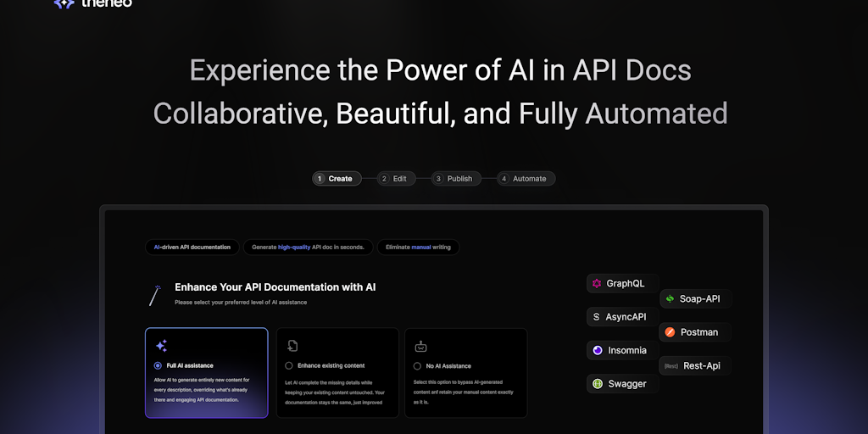Switch to the Edit step
Viewport: 868px width, 434px height.
[x=397, y=178]
